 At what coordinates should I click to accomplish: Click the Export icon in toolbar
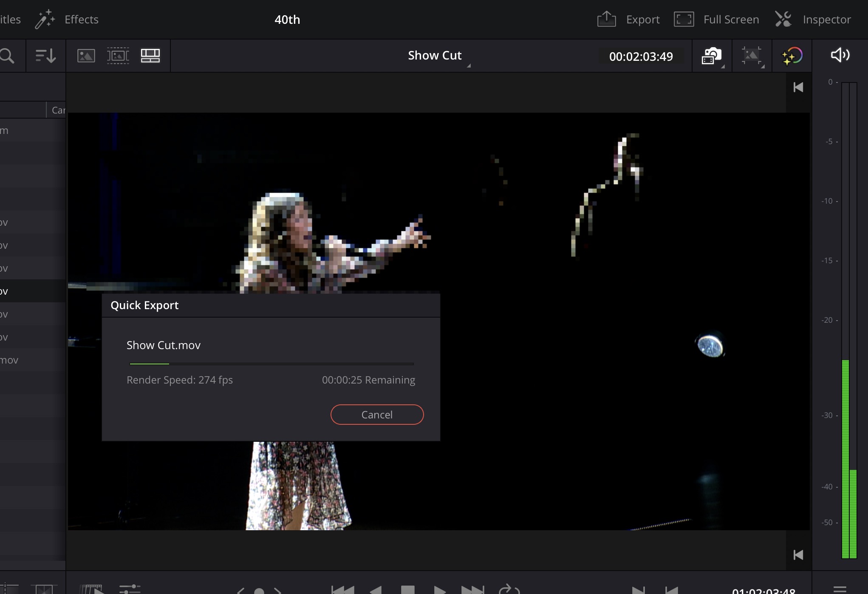click(606, 19)
